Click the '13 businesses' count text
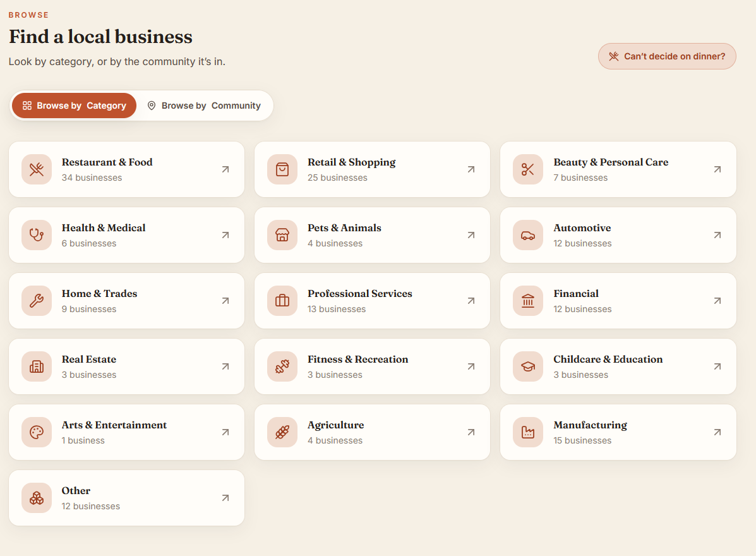Image resolution: width=756 pixels, height=556 pixels. (337, 309)
